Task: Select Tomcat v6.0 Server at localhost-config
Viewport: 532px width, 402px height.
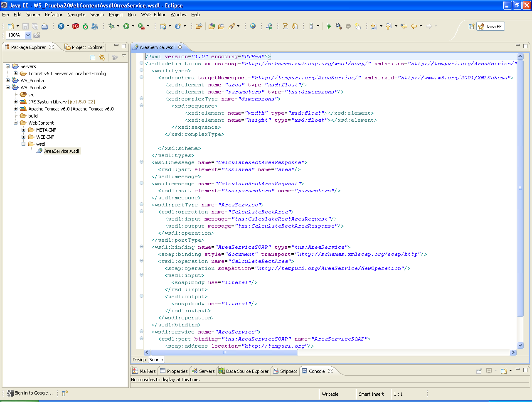Action: point(67,74)
